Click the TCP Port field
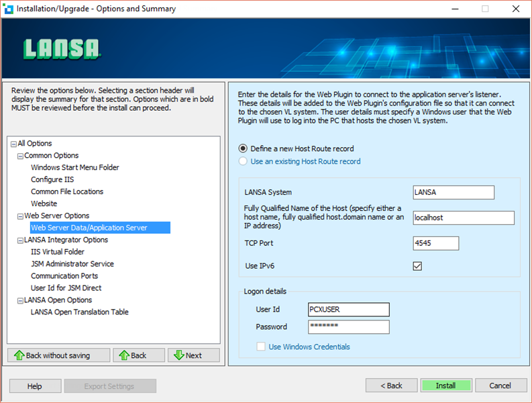The width and height of the screenshot is (532, 403). pyautogui.click(x=436, y=243)
